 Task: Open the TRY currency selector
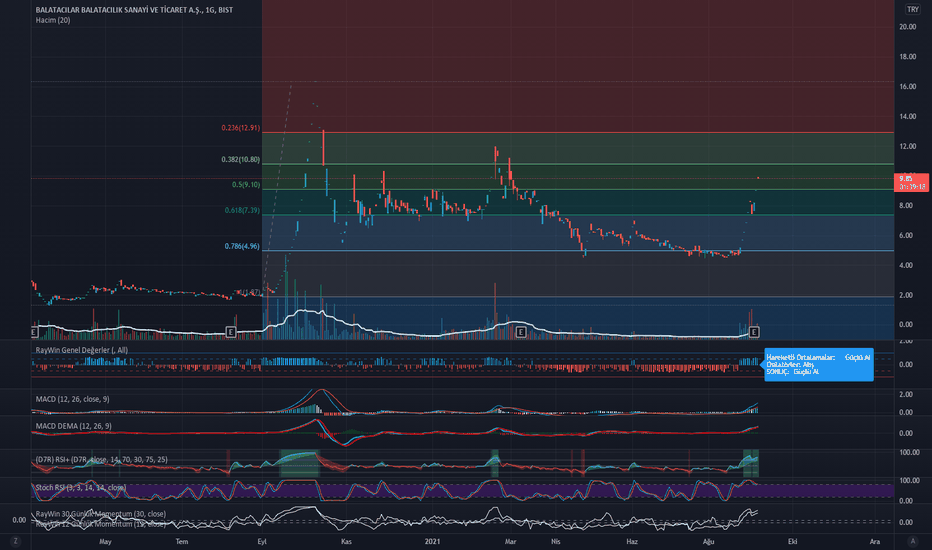pos(912,10)
